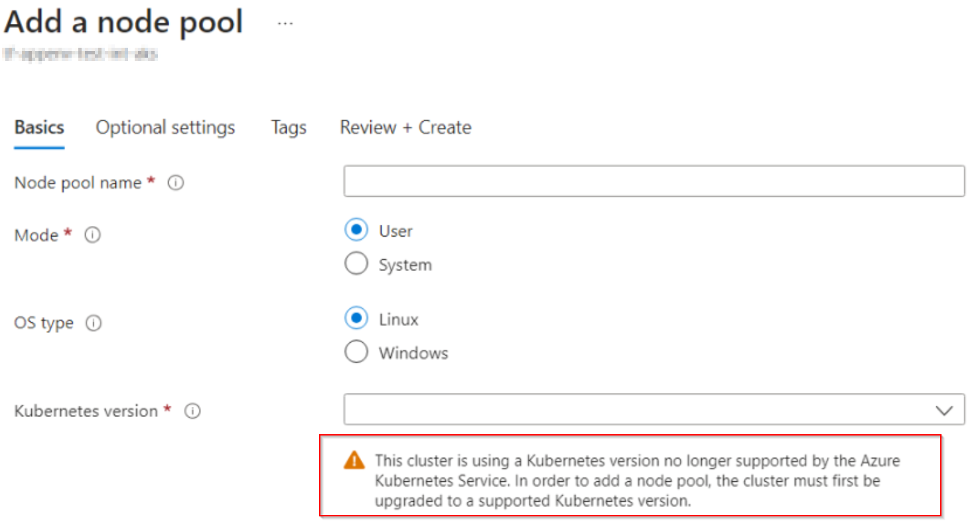The width and height of the screenshot is (980, 529).
Task: Open the Kubernetes version info tooltip
Action: [x=192, y=411]
